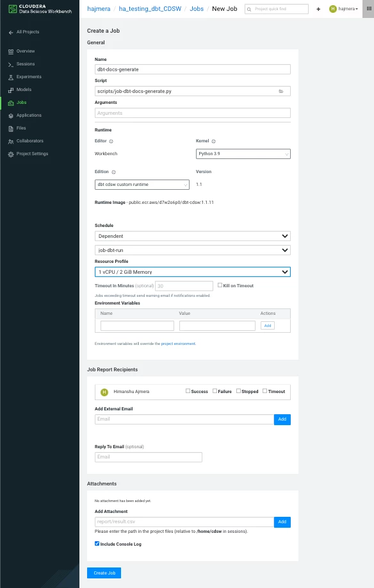The width and height of the screenshot is (374, 588).
Task: Open Files in sidebar
Action: (x=21, y=128)
